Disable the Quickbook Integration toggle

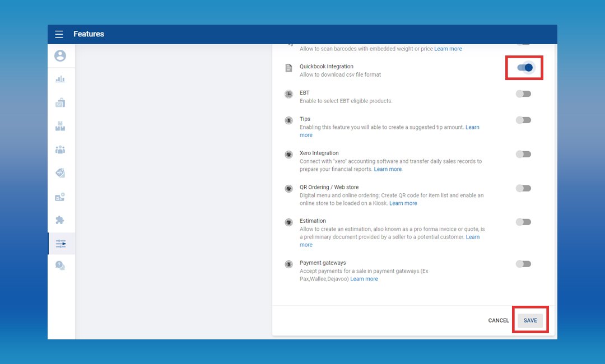coord(524,68)
